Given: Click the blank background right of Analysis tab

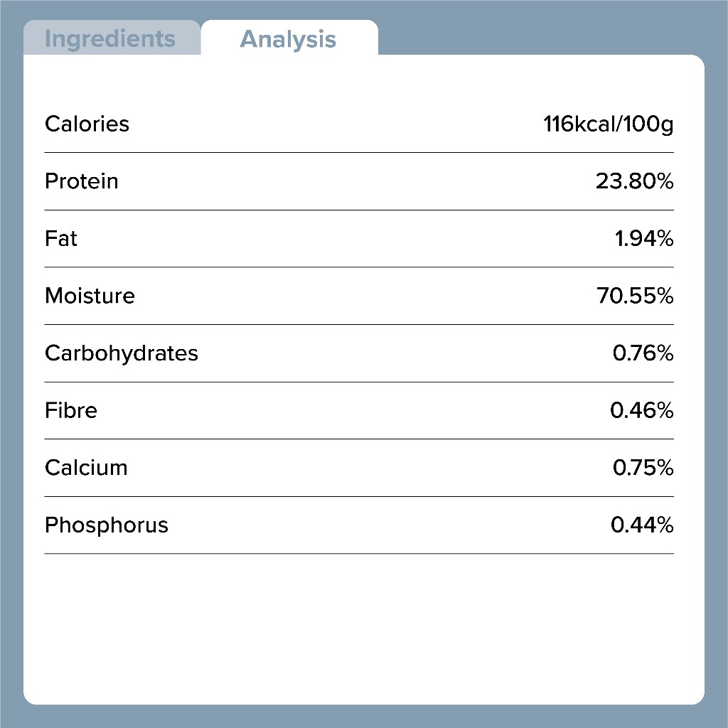Looking at the screenshot, I should click(540, 28).
